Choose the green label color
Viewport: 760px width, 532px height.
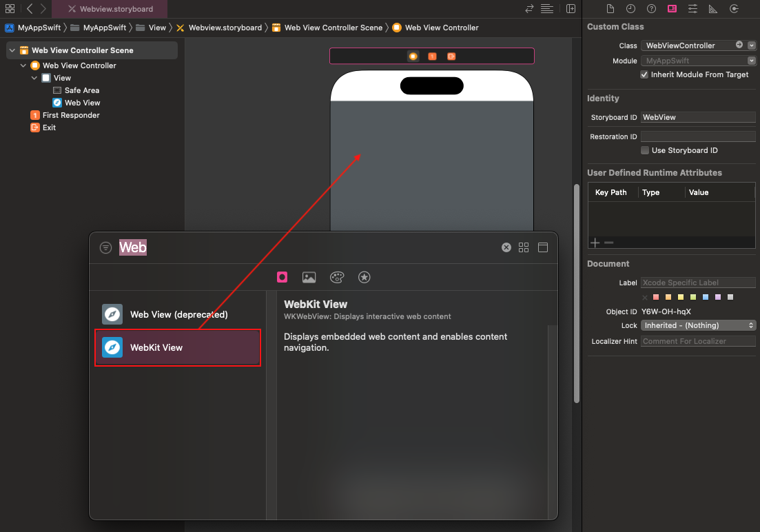[693, 297]
